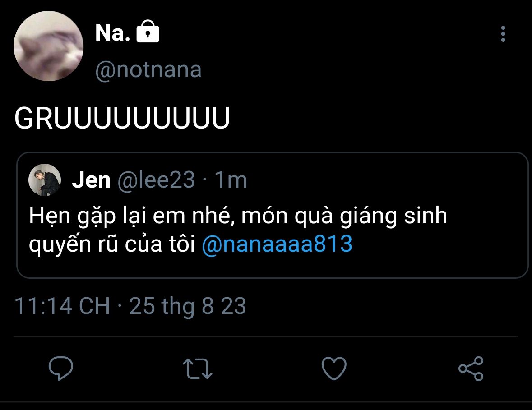Click the name "Jen" in quoted tweet
Image resolution: width=532 pixels, height=410 pixels.
[91, 180]
